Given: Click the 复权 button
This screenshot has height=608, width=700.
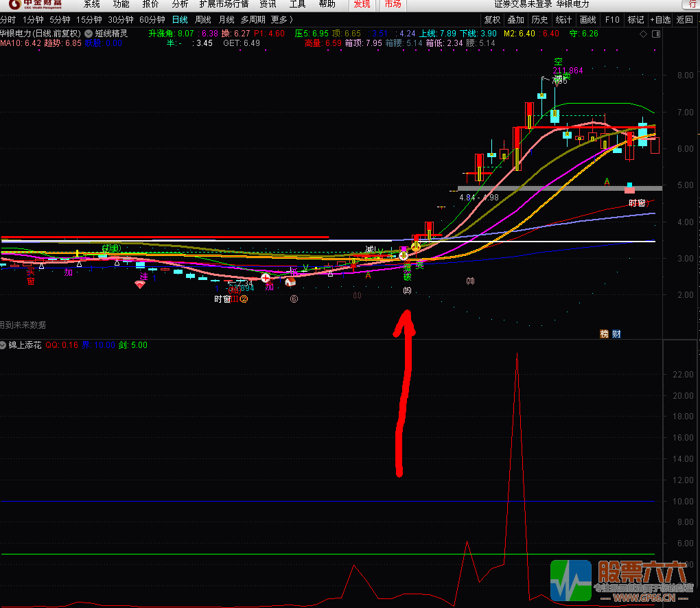Looking at the screenshot, I should (x=492, y=20).
